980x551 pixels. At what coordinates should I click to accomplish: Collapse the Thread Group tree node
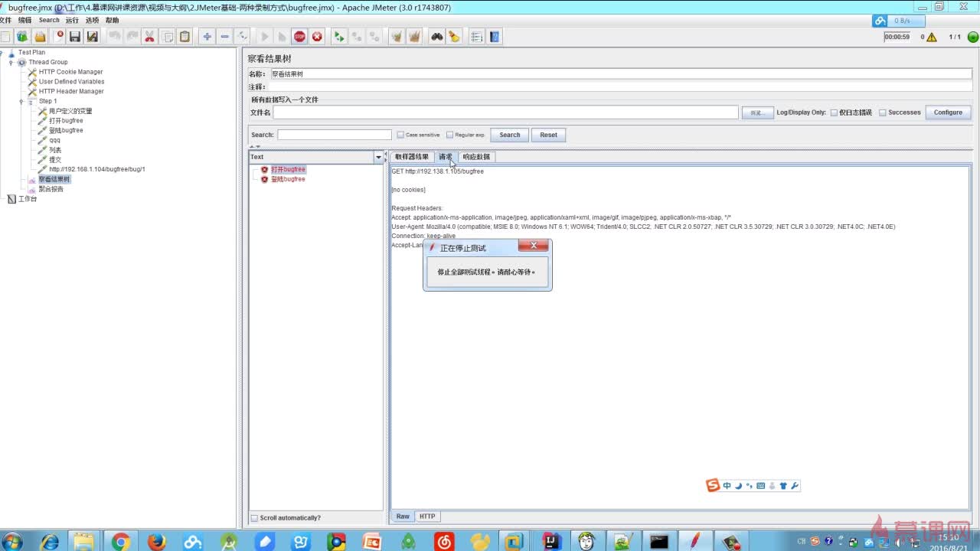tap(11, 63)
